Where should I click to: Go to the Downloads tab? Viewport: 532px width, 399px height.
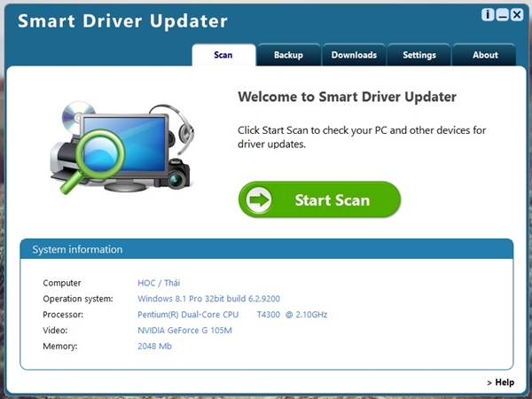tap(354, 55)
